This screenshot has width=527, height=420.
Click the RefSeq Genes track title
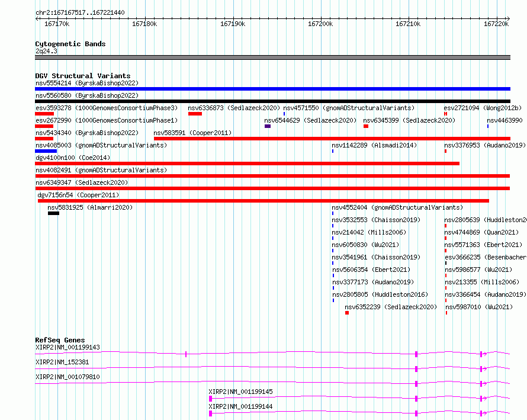point(60,340)
